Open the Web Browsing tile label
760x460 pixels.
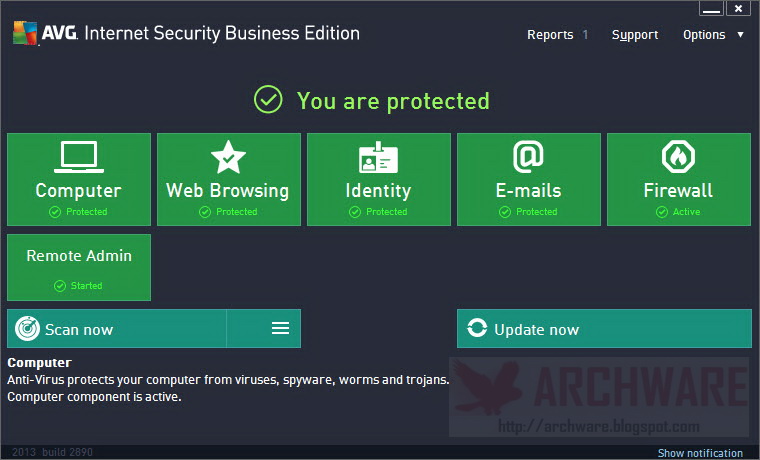pos(227,190)
